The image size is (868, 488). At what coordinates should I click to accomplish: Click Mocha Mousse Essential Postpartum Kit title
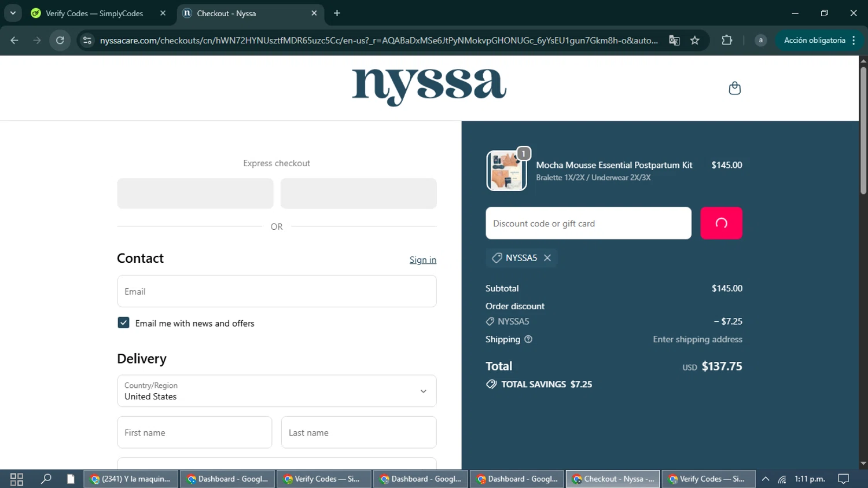[x=614, y=165]
